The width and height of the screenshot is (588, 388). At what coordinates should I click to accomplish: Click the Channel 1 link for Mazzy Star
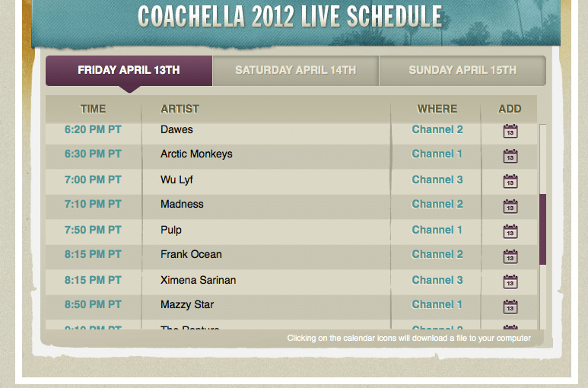tap(437, 305)
